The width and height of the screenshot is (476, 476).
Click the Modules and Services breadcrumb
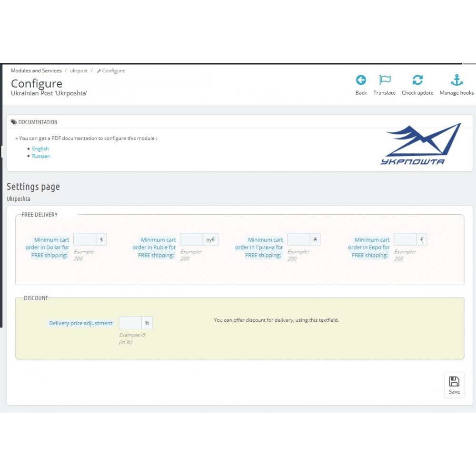36,70
